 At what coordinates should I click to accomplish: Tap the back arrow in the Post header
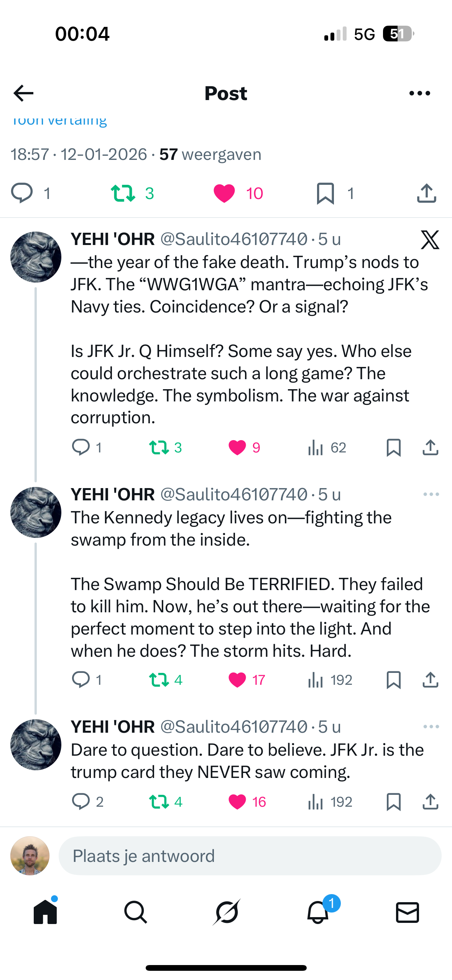pos(23,93)
